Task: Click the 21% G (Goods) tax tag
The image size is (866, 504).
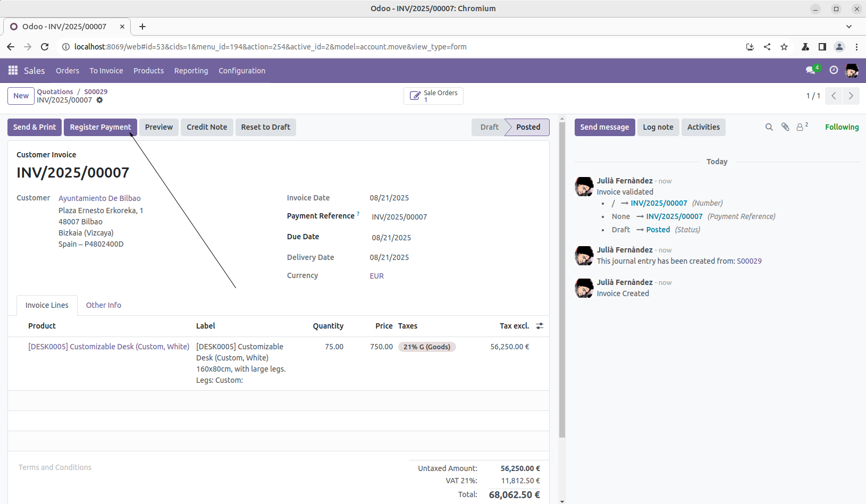Action: coord(426,347)
